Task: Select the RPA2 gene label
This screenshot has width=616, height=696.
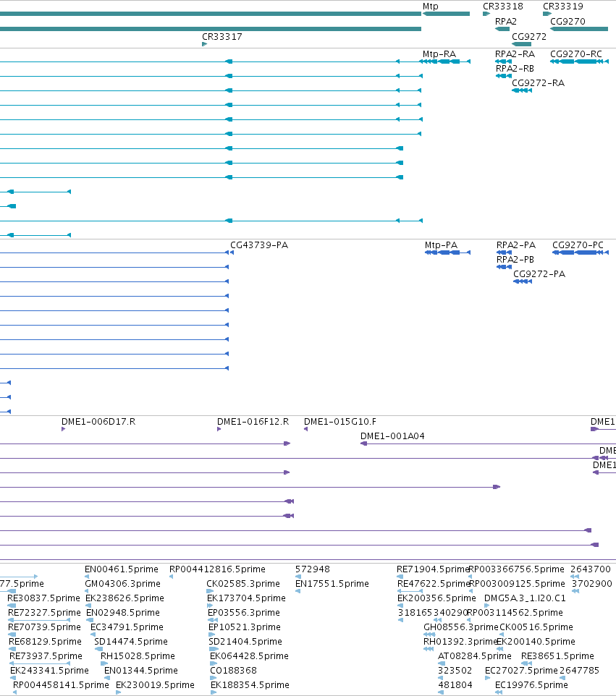Action: pos(506,21)
